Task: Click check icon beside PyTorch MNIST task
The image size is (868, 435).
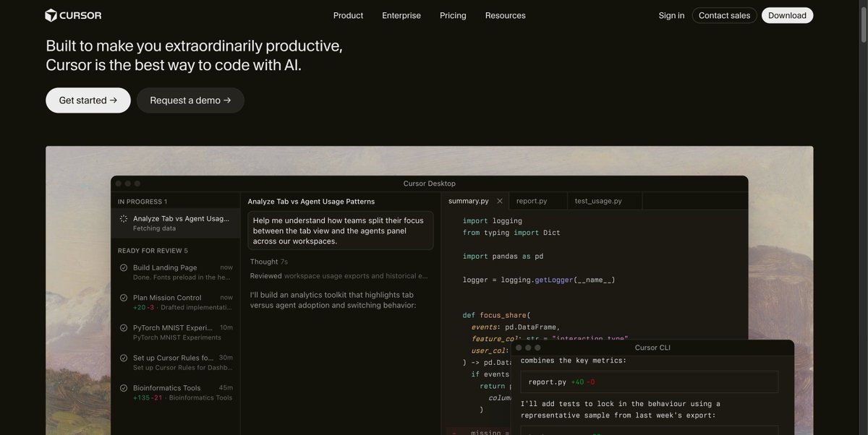Action: click(124, 328)
